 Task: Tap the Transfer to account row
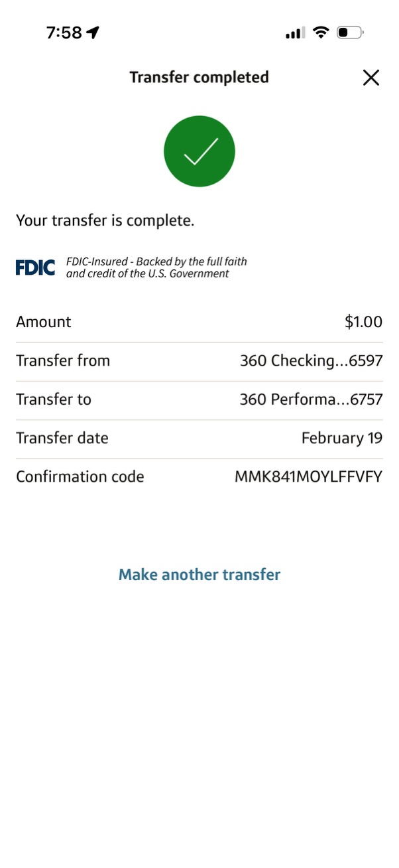[x=199, y=399]
